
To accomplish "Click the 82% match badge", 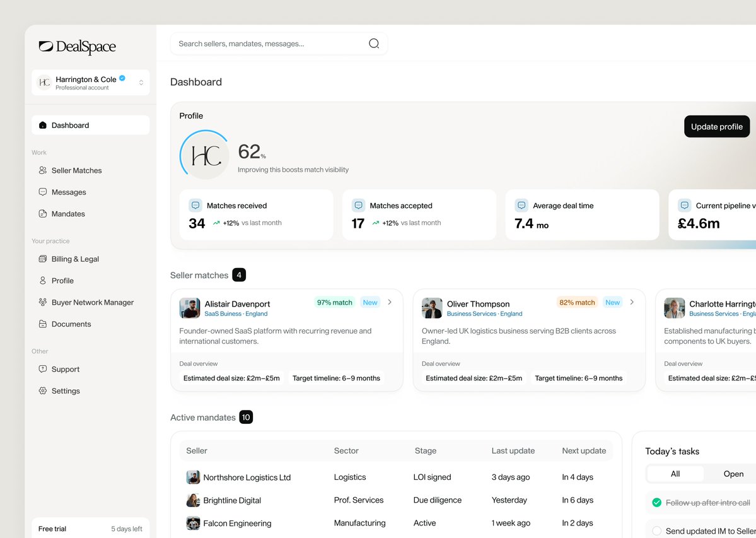I will pos(577,303).
